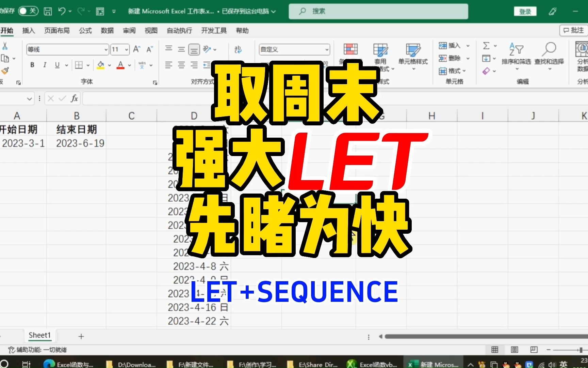The height and width of the screenshot is (368, 588).
Task: Add a new sheet with plus button
Action: (x=81, y=337)
